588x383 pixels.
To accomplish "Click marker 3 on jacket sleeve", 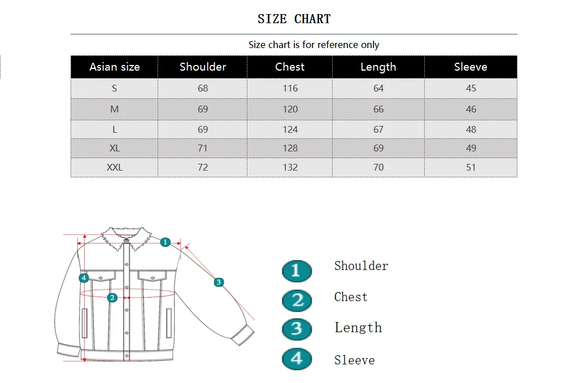I will pyautogui.click(x=219, y=282).
